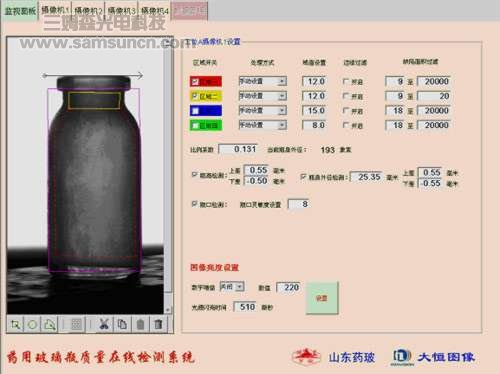Image resolution: width=500 pixels, height=374 pixels.
Task: Open the Camera 4 tab
Action: pos(155,11)
